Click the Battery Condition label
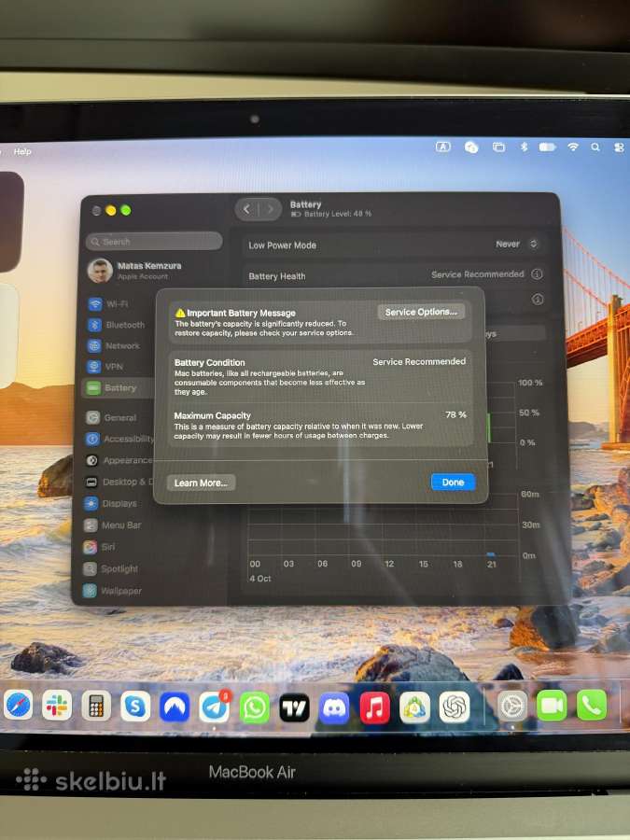The image size is (630, 840). tap(209, 363)
